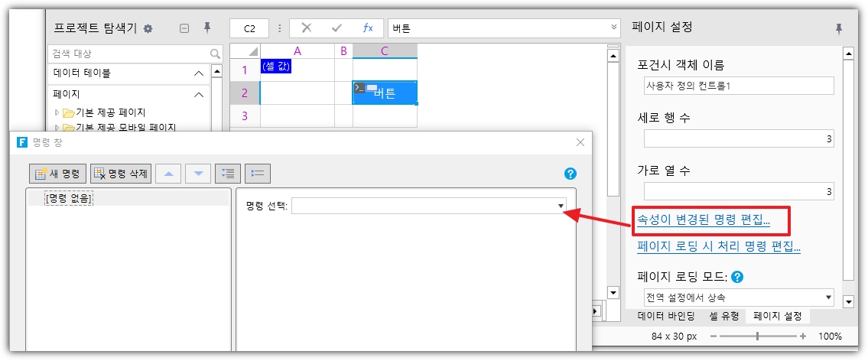868x361 pixels.
Task: Open help in the command window
Action: tap(570, 174)
